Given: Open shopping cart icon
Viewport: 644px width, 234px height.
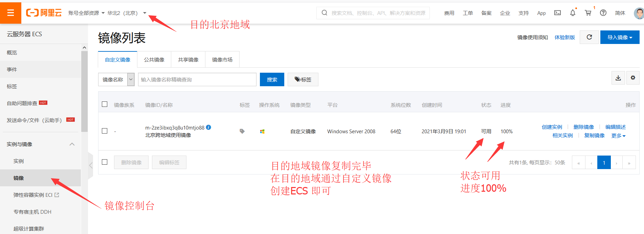Looking at the screenshot, I should pos(588,13).
